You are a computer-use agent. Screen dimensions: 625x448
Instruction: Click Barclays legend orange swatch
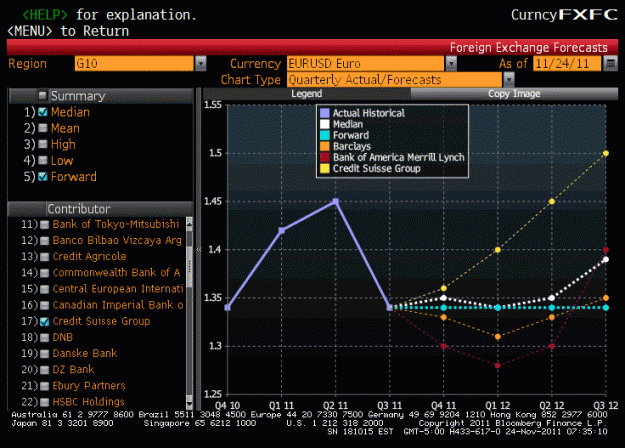click(325, 146)
